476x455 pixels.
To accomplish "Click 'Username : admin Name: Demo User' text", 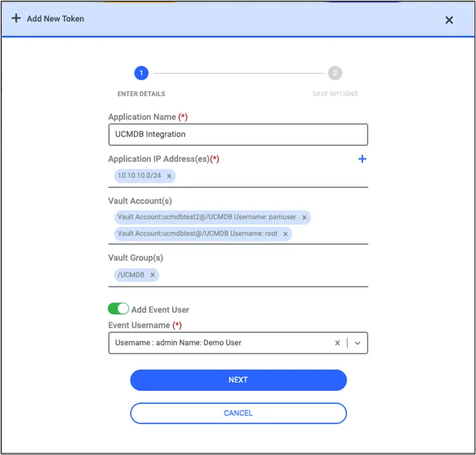I will (x=178, y=343).
